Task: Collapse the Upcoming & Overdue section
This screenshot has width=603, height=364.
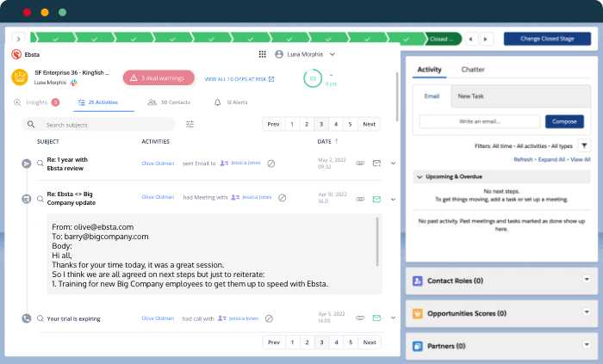Action: 420,176
